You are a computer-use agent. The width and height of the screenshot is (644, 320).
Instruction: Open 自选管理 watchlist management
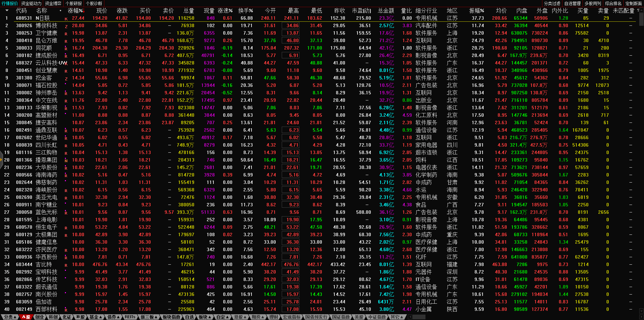pyautogui.click(x=572, y=3)
